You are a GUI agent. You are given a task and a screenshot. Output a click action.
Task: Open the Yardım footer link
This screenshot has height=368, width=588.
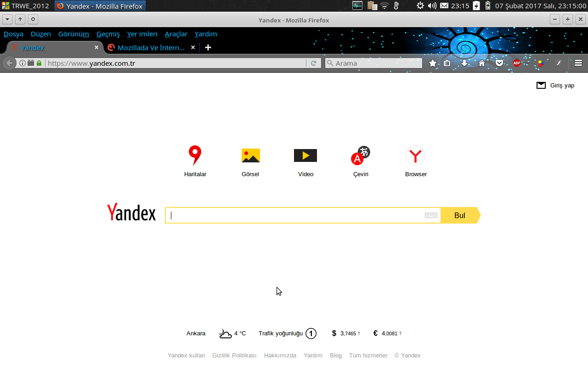(313, 356)
